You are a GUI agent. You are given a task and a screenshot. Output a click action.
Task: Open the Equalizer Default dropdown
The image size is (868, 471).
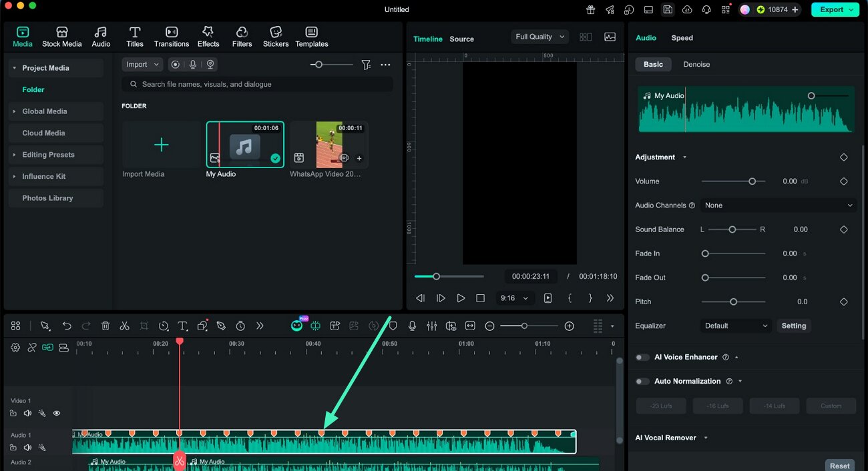point(736,326)
